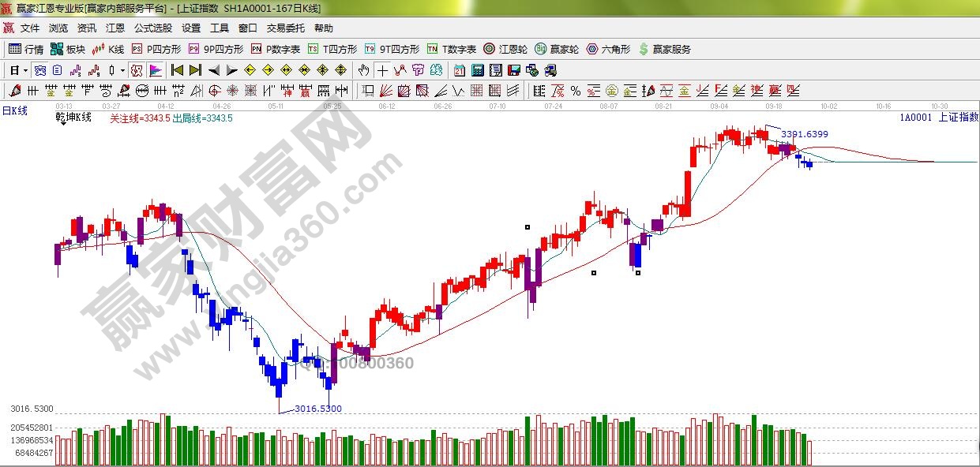Select the hand pan tool

coord(364,70)
